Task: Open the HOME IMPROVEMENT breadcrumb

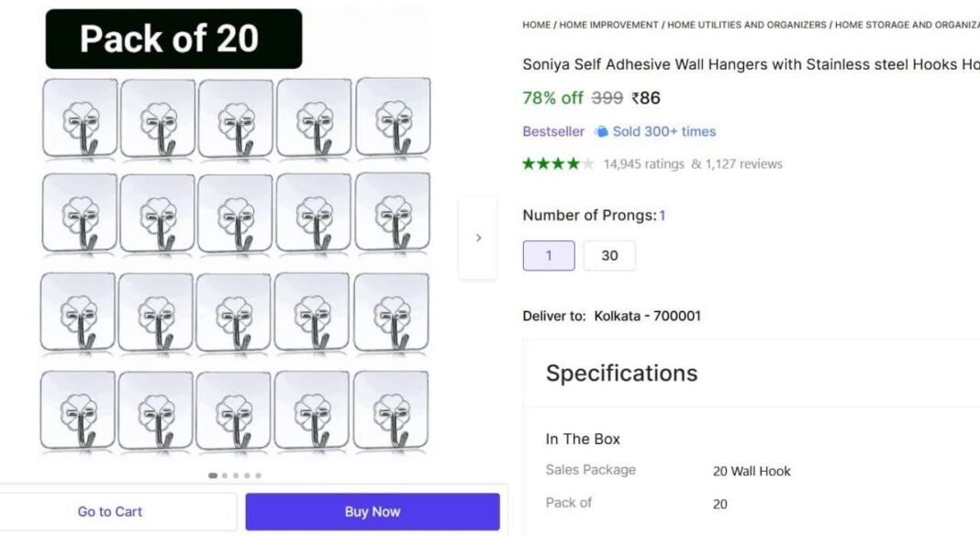Action: click(x=608, y=25)
